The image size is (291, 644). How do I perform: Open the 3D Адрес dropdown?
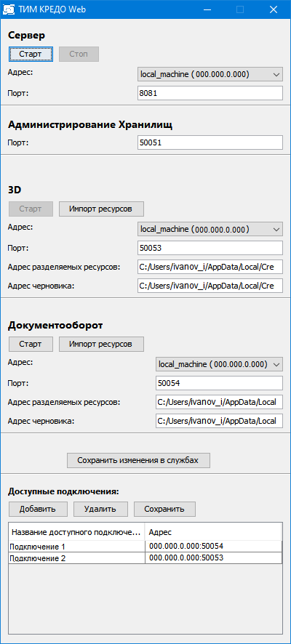coord(210,229)
